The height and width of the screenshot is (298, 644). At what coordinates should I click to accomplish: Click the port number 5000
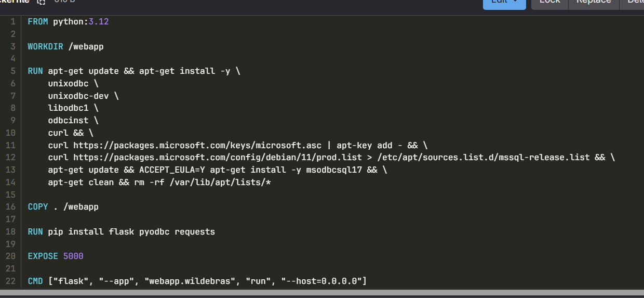tap(73, 256)
